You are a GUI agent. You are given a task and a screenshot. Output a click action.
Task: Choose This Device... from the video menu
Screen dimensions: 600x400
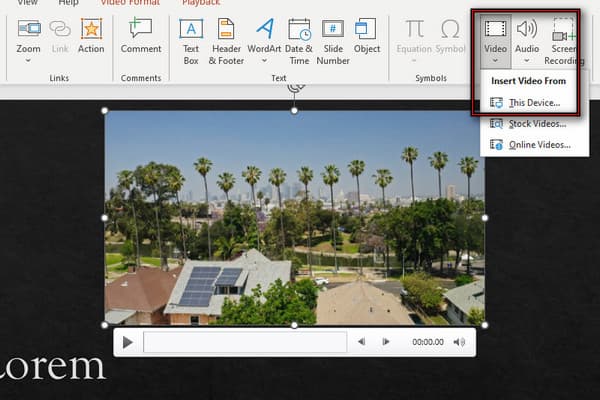[x=534, y=103]
